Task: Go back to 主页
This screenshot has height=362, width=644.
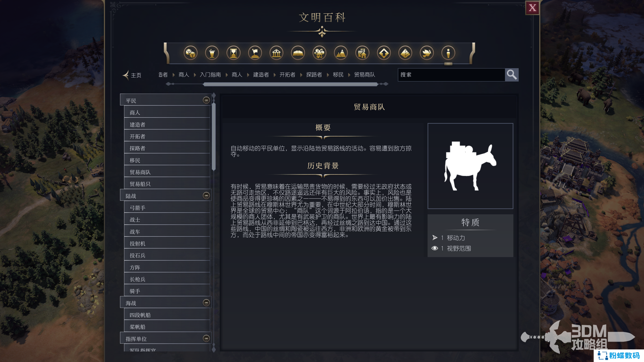Action: click(132, 75)
